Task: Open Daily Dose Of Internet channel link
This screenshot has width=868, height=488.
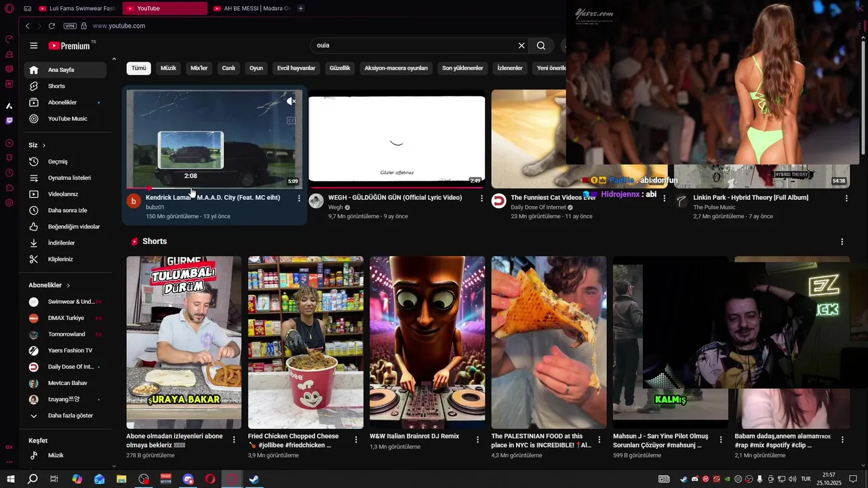Action: tap(538, 207)
